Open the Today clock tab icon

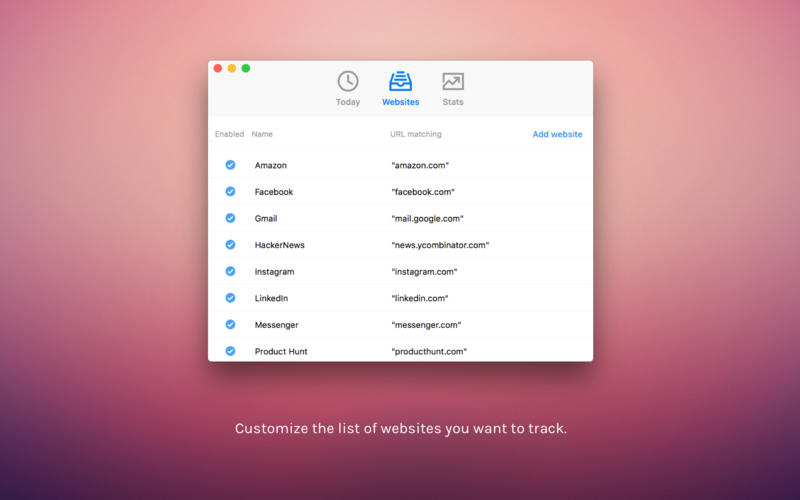point(348,82)
